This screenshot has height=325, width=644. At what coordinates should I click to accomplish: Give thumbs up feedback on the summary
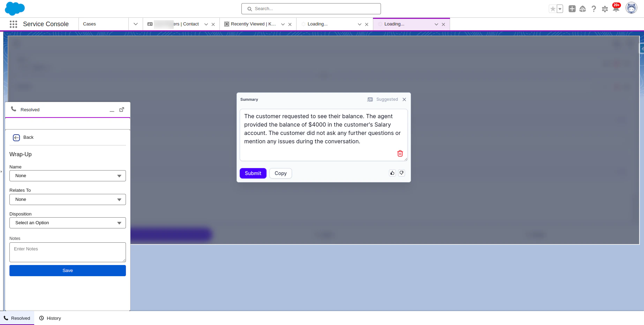pyautogui.click(x=392, y=173)
